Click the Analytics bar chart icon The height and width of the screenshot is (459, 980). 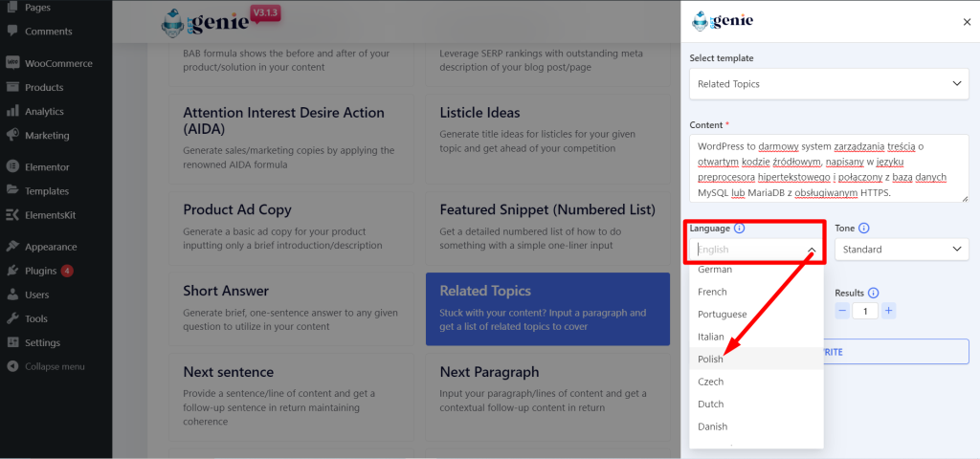coord(11,111)
